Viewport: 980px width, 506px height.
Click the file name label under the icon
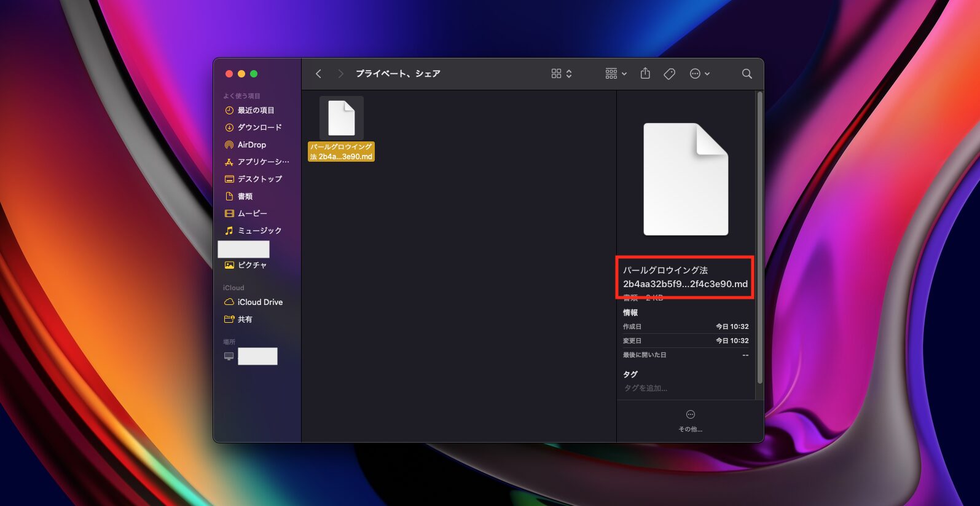pyautogui.click(x=341, y=152)
